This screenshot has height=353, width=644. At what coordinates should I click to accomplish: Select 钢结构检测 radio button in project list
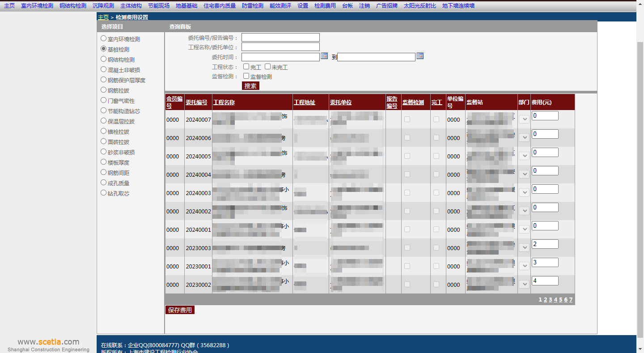click(104, 59)
